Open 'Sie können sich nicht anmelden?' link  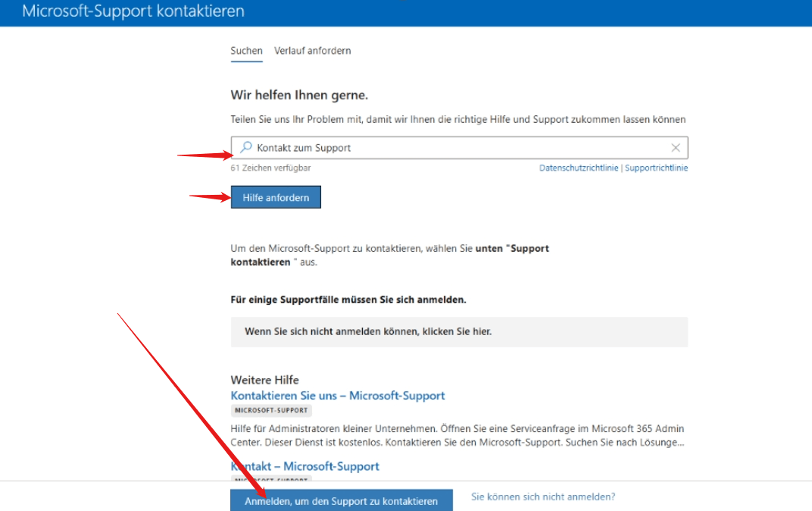pyautogui.click(x=543, y=497)
